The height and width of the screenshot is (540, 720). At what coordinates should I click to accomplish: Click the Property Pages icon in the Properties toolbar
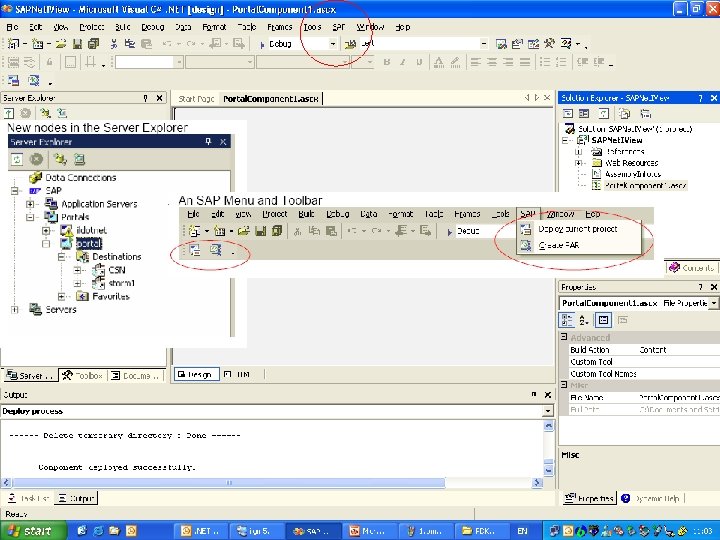click(623, 320)
